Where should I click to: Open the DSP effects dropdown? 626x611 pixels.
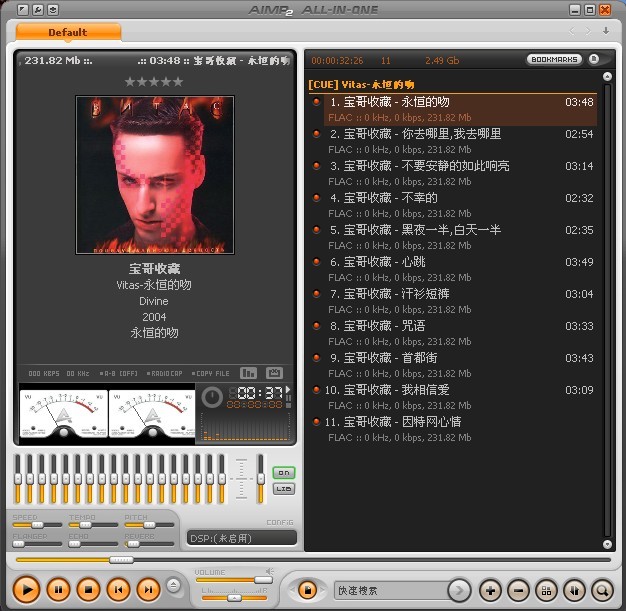[x=241, y=538]
